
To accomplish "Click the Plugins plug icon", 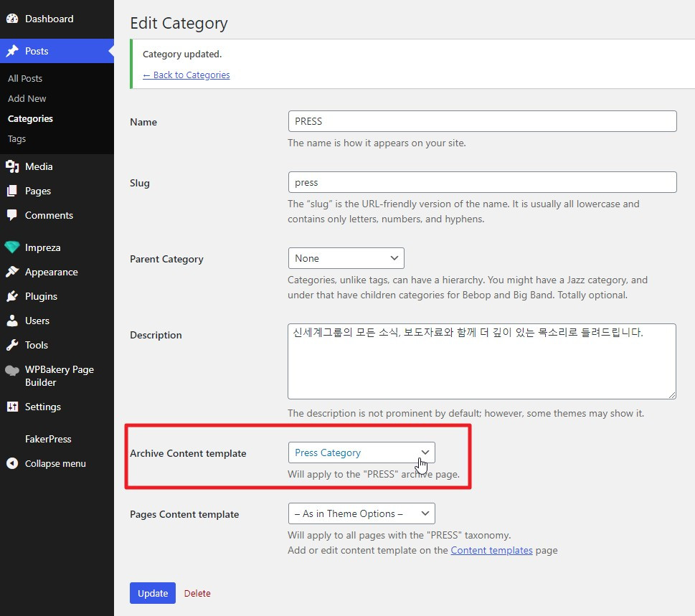I will coord(12,296).
